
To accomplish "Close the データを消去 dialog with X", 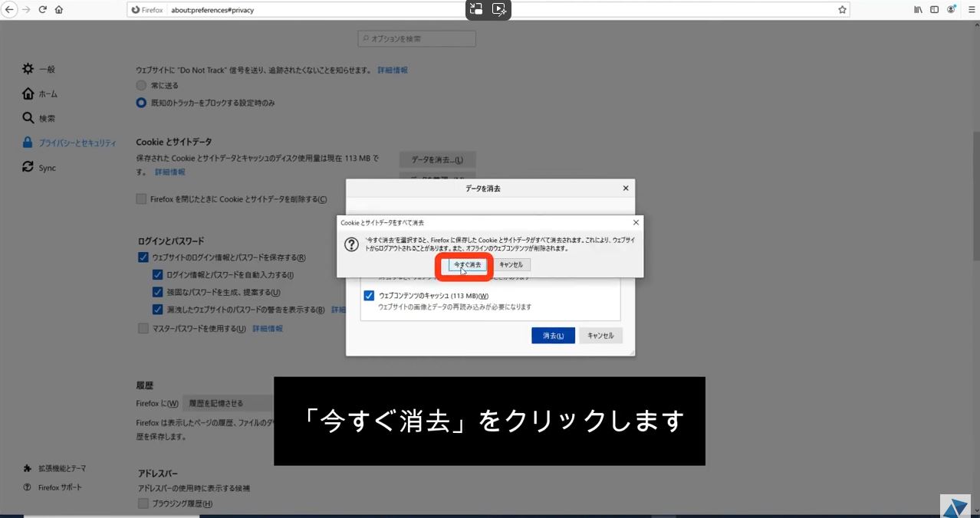I will [626, 188].
